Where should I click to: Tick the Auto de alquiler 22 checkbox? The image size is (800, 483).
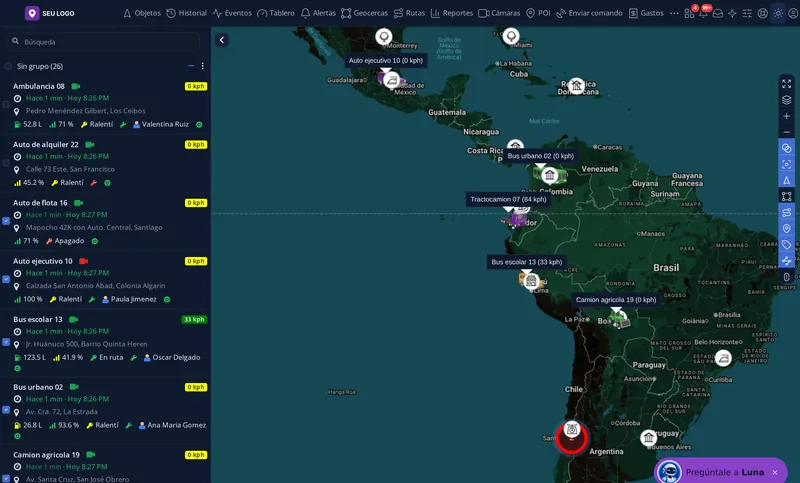[6, 163]
